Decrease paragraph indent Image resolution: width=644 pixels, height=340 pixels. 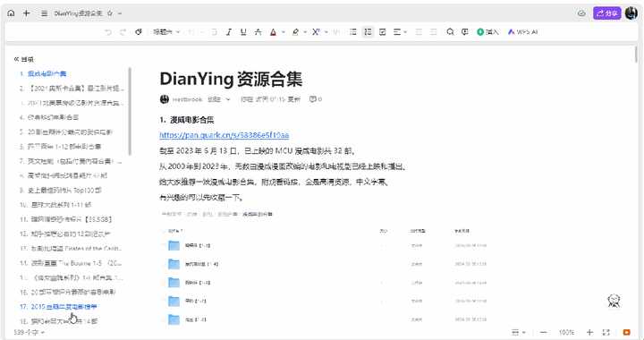coord(419,31)
